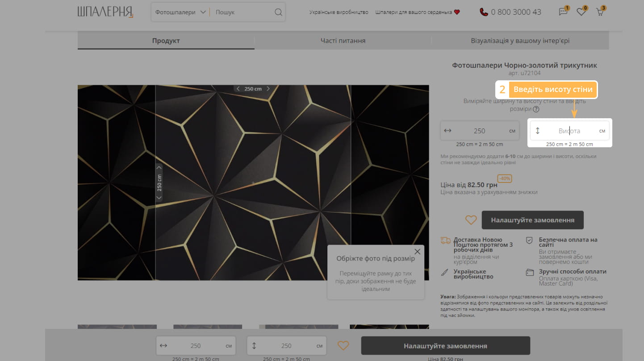Open the chat messages icon

pyautogui.click(x=563, y=12)
